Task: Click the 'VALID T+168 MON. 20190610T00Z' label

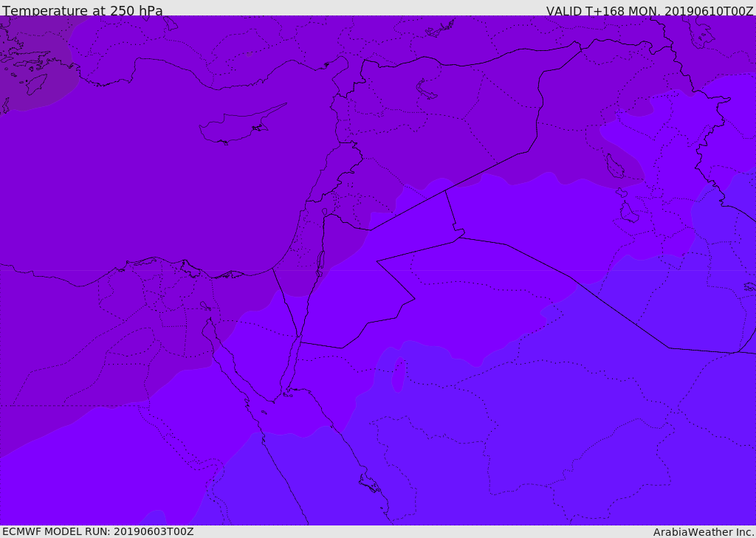Action: 650,11
